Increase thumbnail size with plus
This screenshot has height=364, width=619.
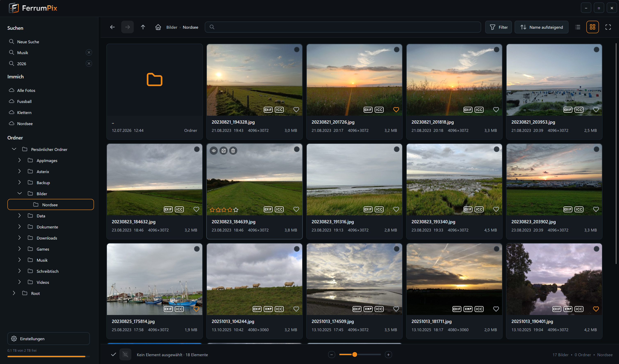click(x=388, y=355)
